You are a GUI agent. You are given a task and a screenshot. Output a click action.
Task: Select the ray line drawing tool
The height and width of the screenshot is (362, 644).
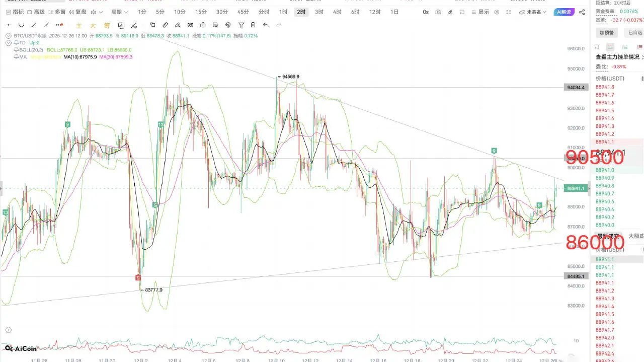click(x=46, y=25)
